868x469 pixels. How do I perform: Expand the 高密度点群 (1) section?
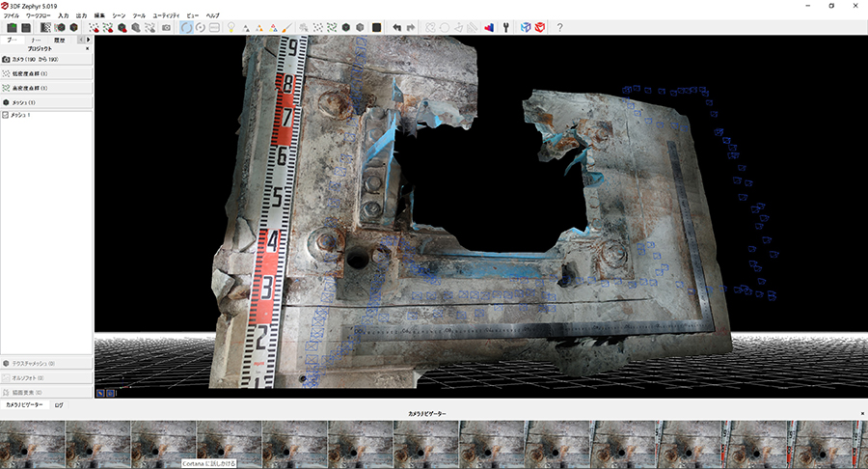46,88
